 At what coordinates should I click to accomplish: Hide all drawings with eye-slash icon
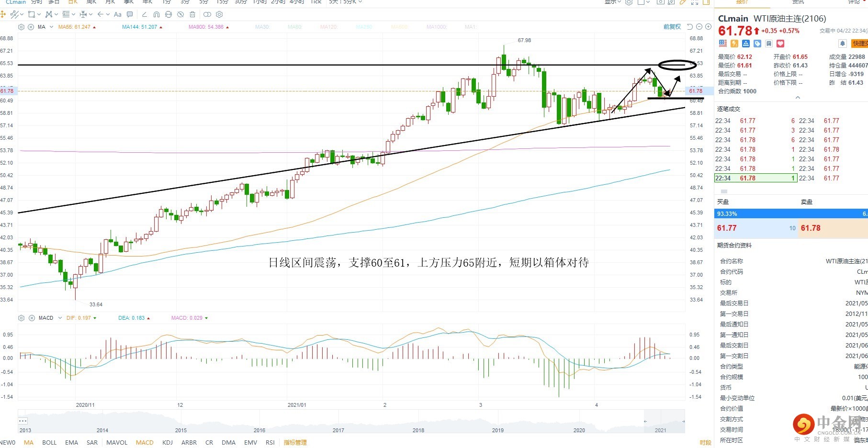coord(180,14)
